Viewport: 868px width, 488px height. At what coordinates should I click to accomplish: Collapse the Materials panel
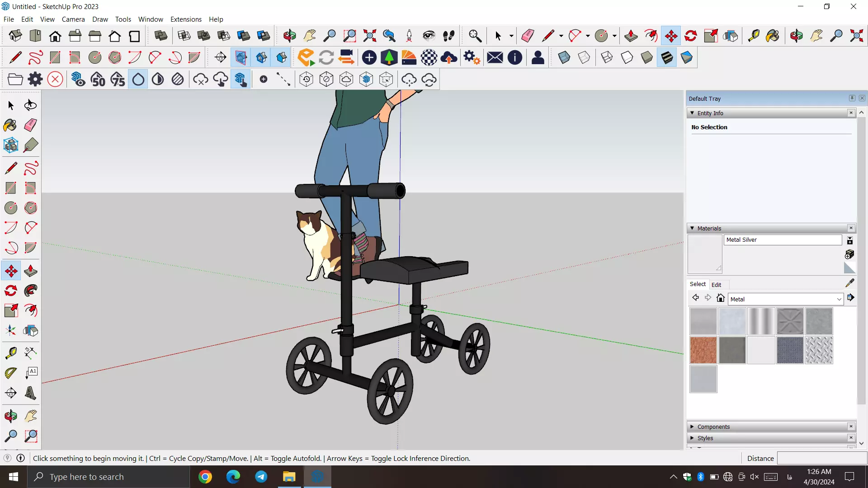pyautogui.click(x=692, y=228)
